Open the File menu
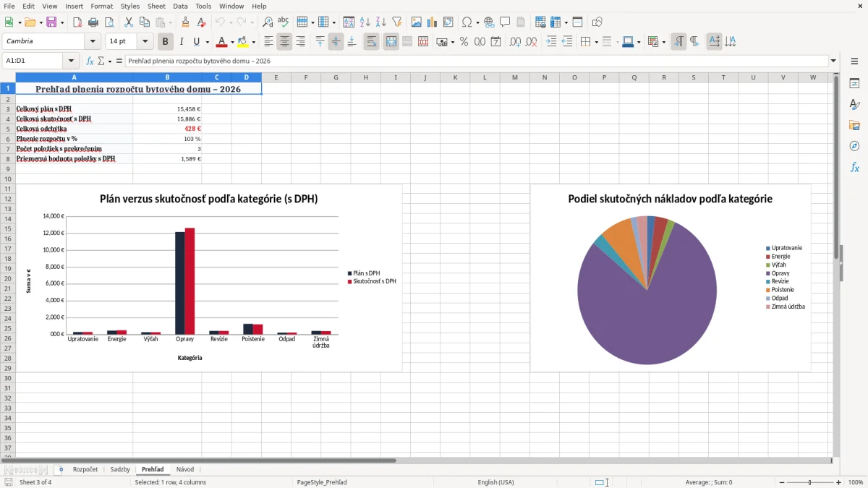Image resolution: width=868 pixels, height=488 pixels. pyautogui.click(x=9, y=6)
